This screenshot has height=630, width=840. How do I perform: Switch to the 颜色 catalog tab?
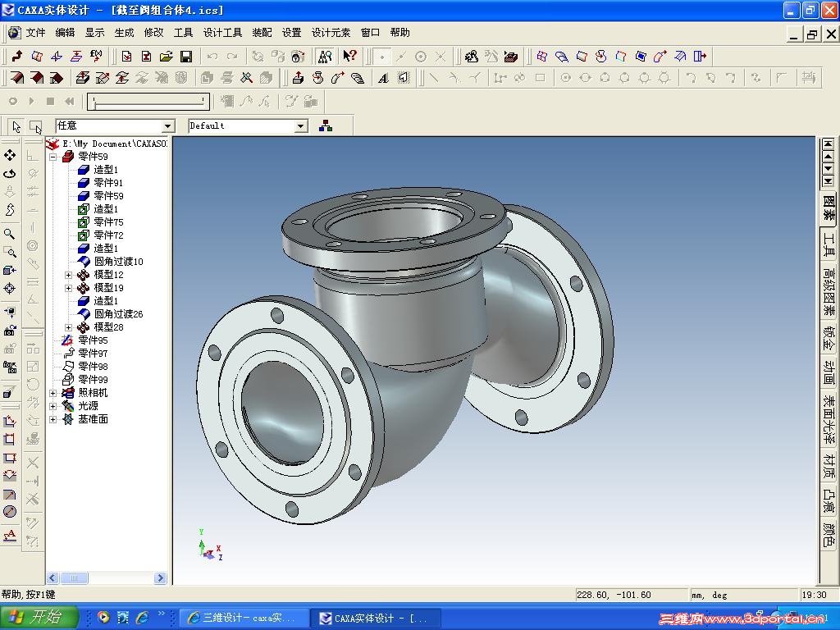[829, 535]
